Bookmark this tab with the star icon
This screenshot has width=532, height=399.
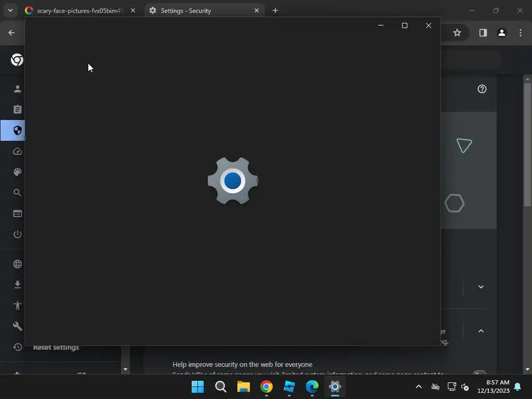click(457, 33)
